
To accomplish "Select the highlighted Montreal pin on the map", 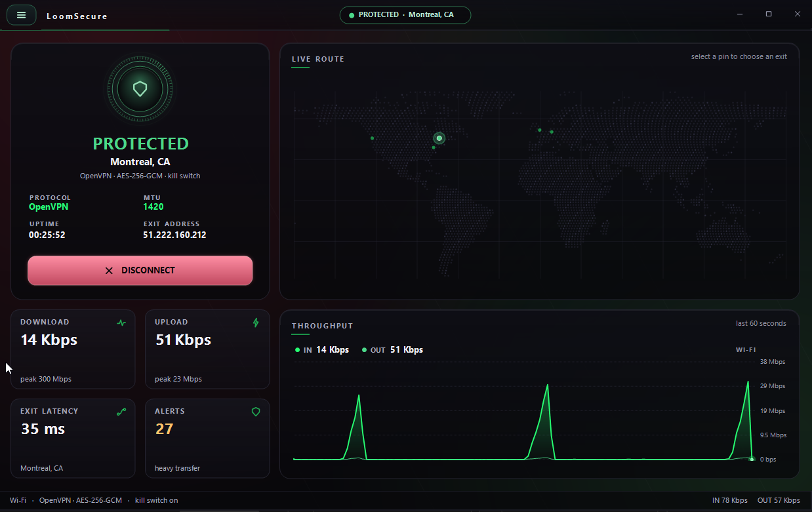I will point(439,138).
